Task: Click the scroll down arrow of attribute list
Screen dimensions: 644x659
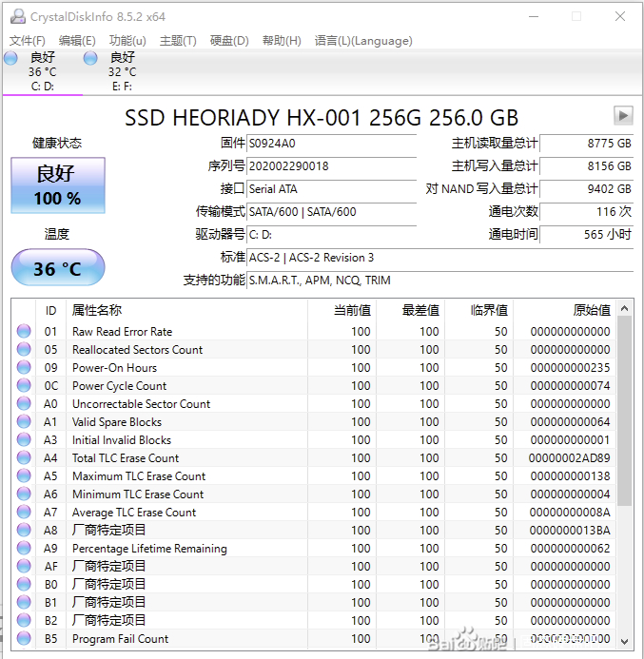Action: click(x=625, y=641)
